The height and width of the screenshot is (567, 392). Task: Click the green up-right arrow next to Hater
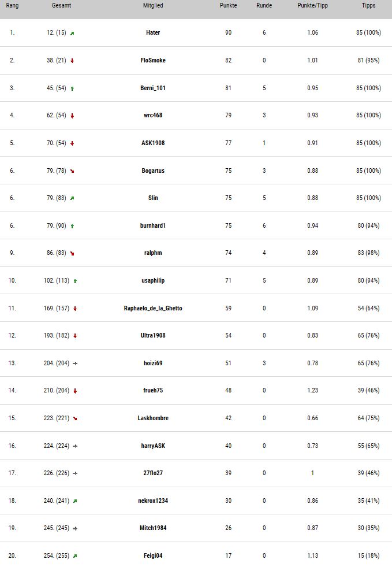(72, 34)
